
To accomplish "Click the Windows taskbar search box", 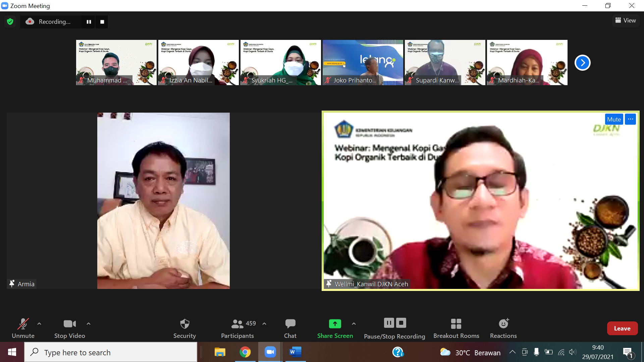I will coord(111,352).
